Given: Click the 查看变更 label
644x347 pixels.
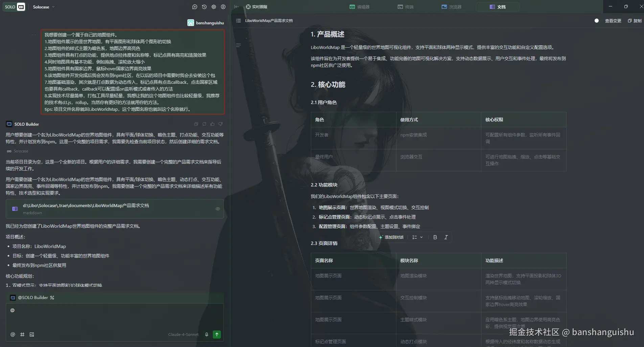Looking at the screenshot, I should [x=613, y=21].
